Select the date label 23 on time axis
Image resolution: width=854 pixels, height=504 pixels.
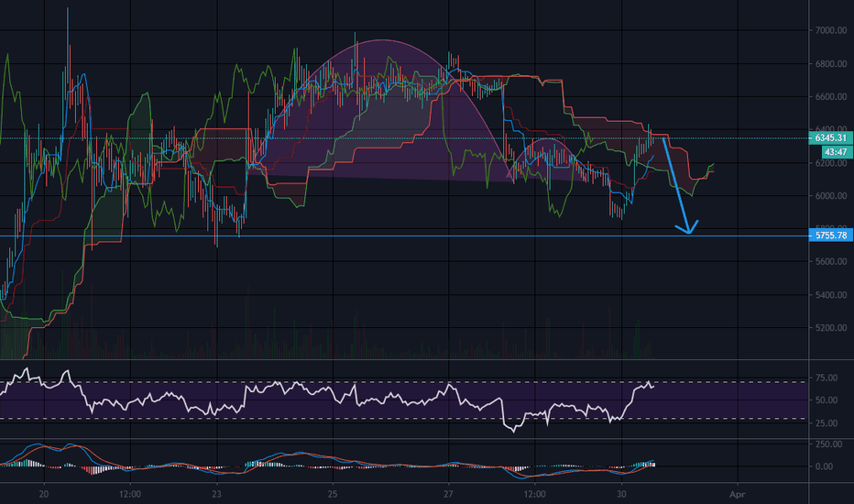coord(217,494)
